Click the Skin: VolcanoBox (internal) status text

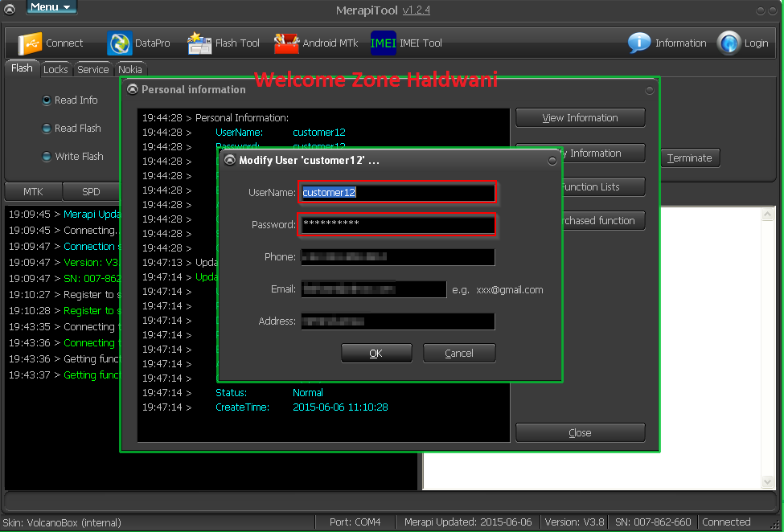pyautogui.click(x=61, y=522)
